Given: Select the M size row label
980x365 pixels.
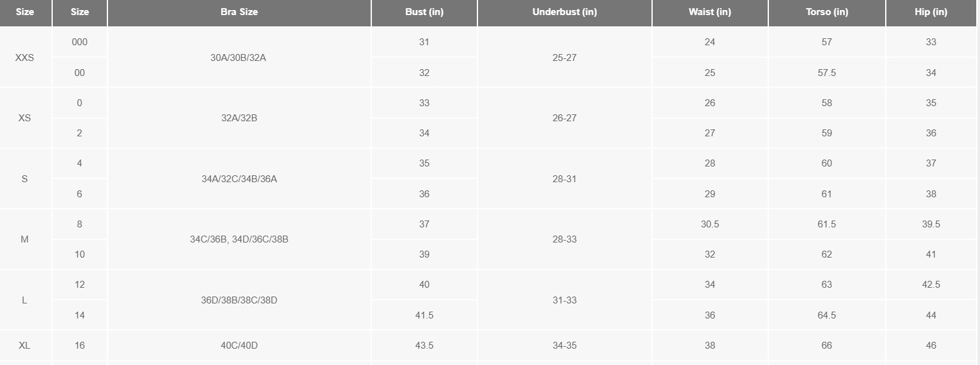Looking at the screenshot, I should pyautogui.click(x=25, y=239).
